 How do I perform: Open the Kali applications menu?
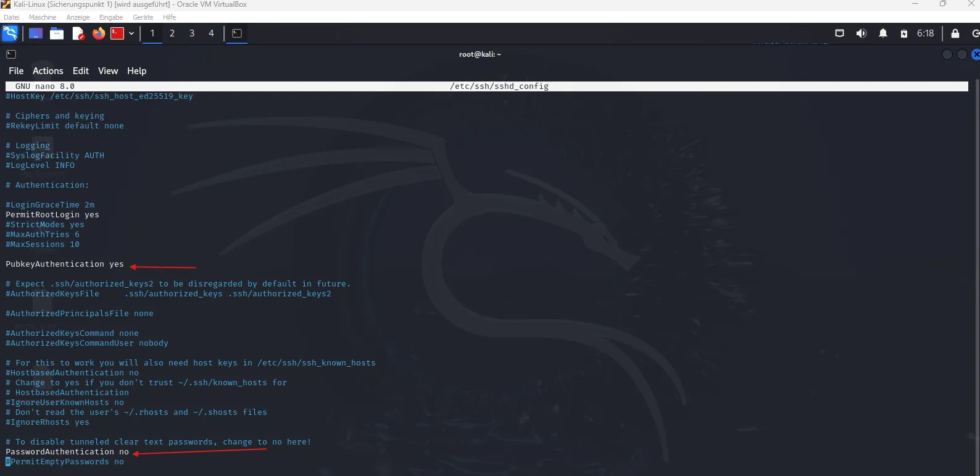(x=10, y=33)
